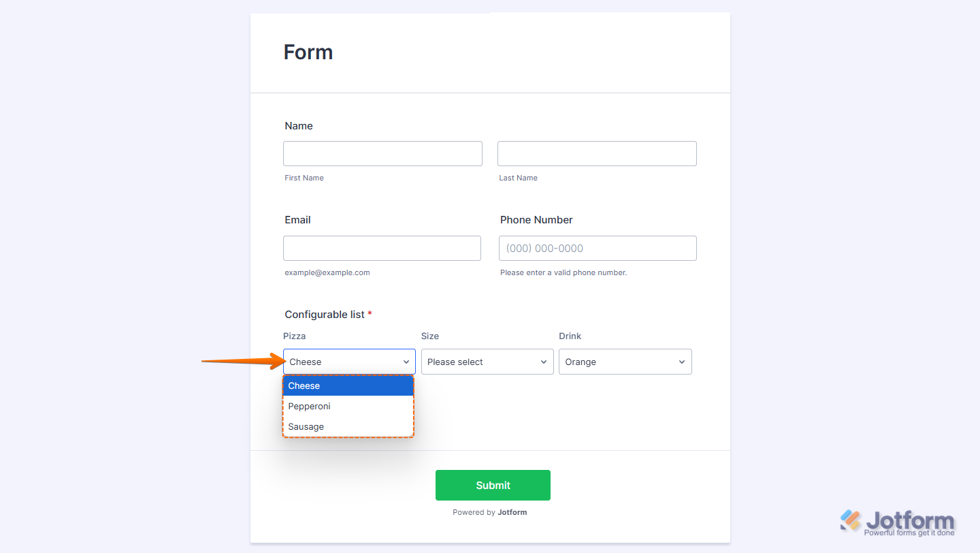This screenshot has width=980, height=553.
Task: Click the "Phone Number" field label
Action: pyautogui.click(x=536, y=220)
